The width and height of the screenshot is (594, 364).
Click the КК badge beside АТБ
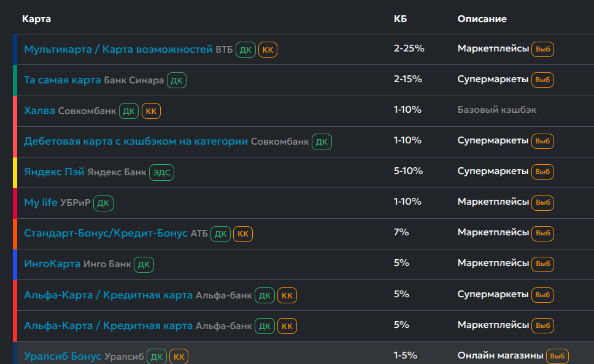(243, 234)
